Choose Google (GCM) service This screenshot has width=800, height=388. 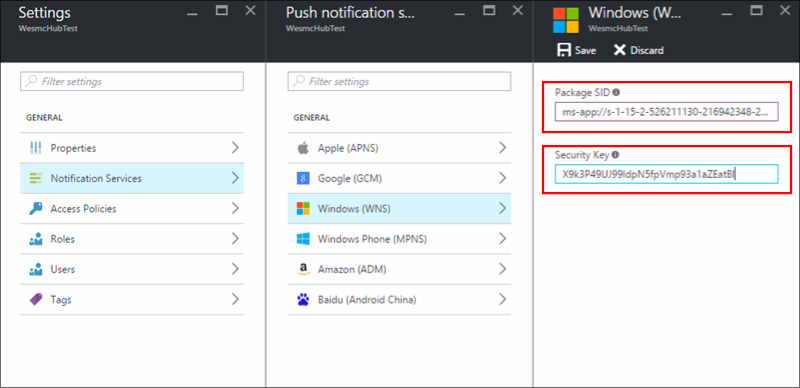pos(399,178)
